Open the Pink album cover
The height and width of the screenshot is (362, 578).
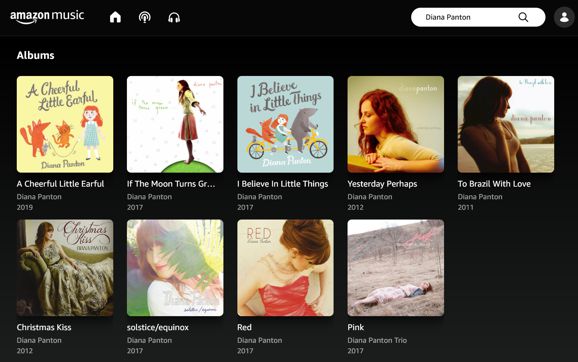(x=396, y=268)
